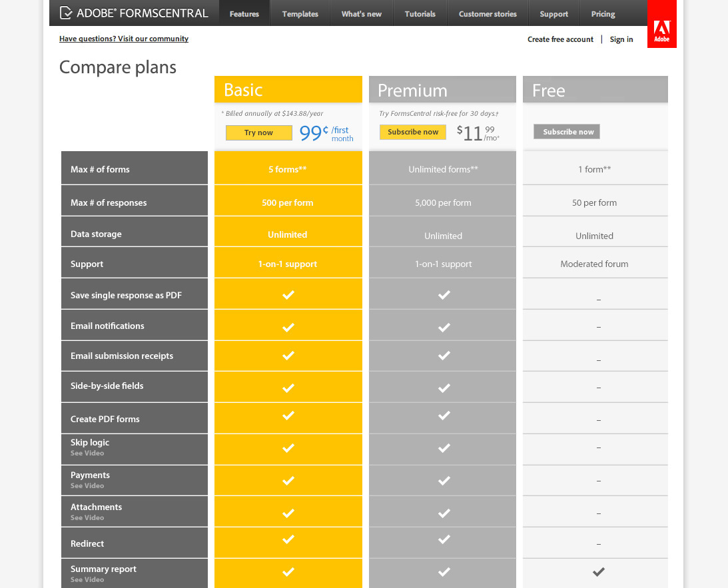The width and height of the screenshot is (728, 588).
Task: Click 'Subscribe now' under the Free plan
Action: pyautogui.click(x=567, y=131)
